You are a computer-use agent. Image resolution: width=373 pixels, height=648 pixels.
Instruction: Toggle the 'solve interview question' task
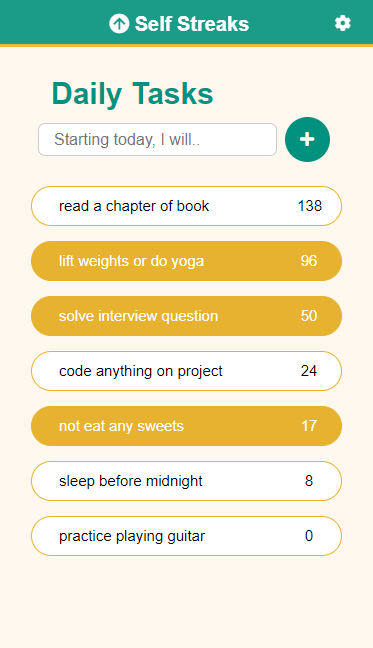pyautogui.click(x=186, y=316)
